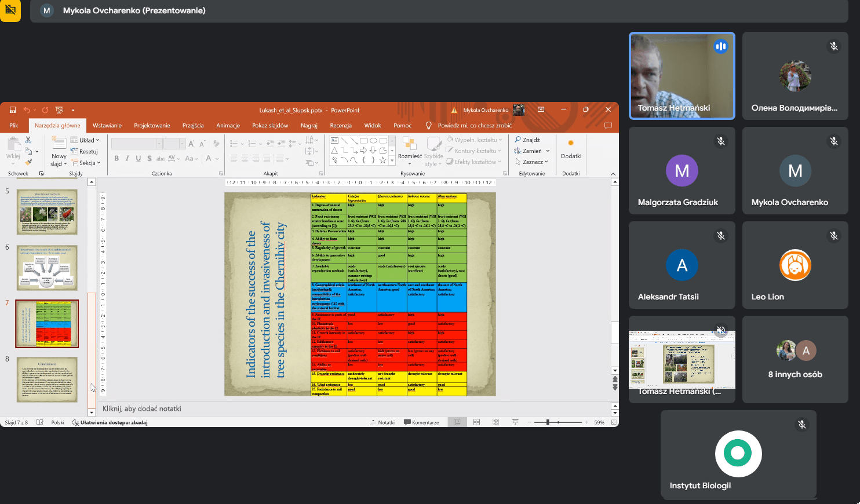
Task: Click the Nowy slajd icon
Action: (x=59, y=143)
